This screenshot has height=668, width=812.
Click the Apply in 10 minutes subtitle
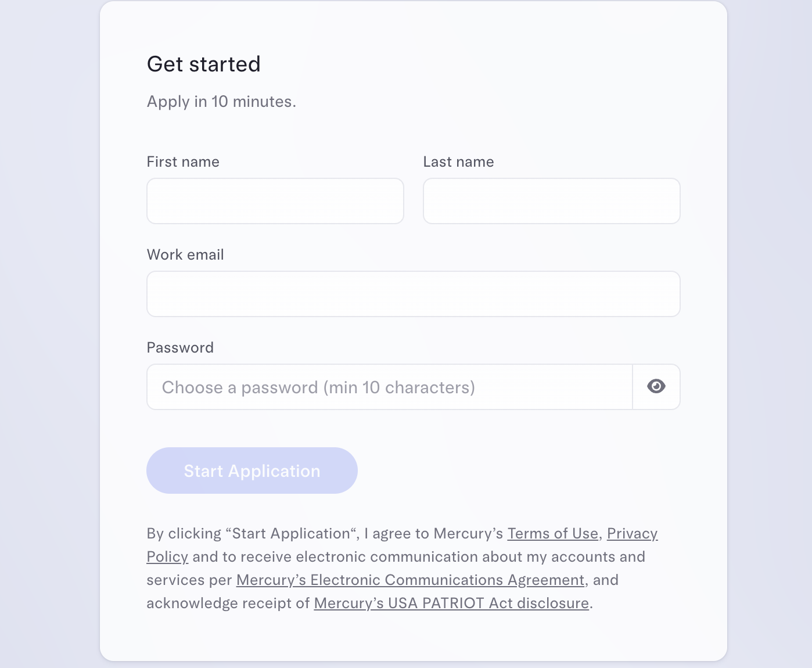[x=221, y=102]
